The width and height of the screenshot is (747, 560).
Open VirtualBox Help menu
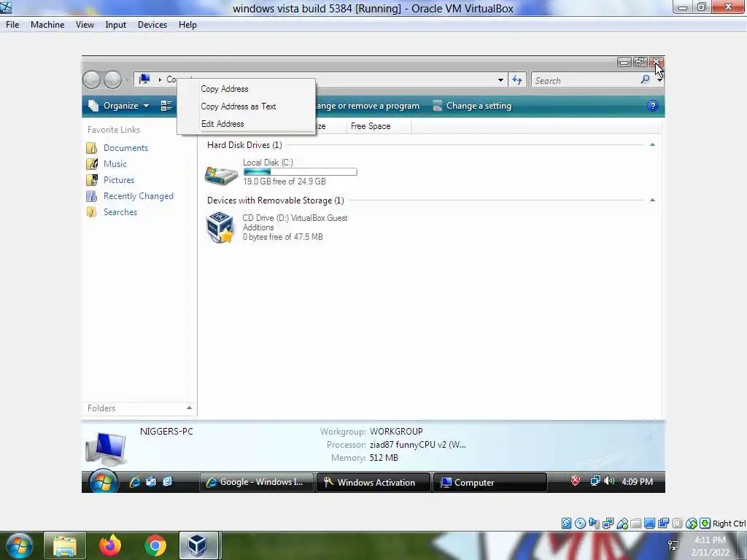[187, 25]
